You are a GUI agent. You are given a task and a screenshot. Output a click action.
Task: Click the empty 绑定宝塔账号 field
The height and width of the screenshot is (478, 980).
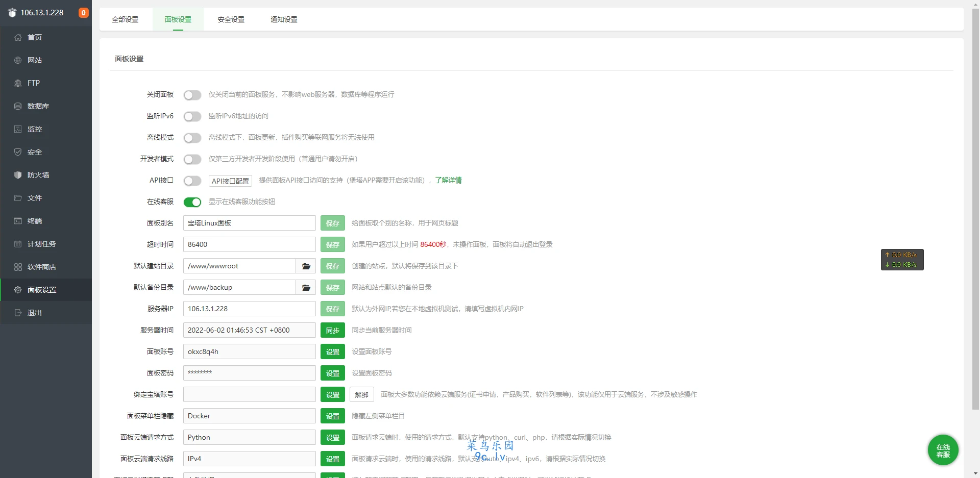pyautogui.click(x=250, y=394)
